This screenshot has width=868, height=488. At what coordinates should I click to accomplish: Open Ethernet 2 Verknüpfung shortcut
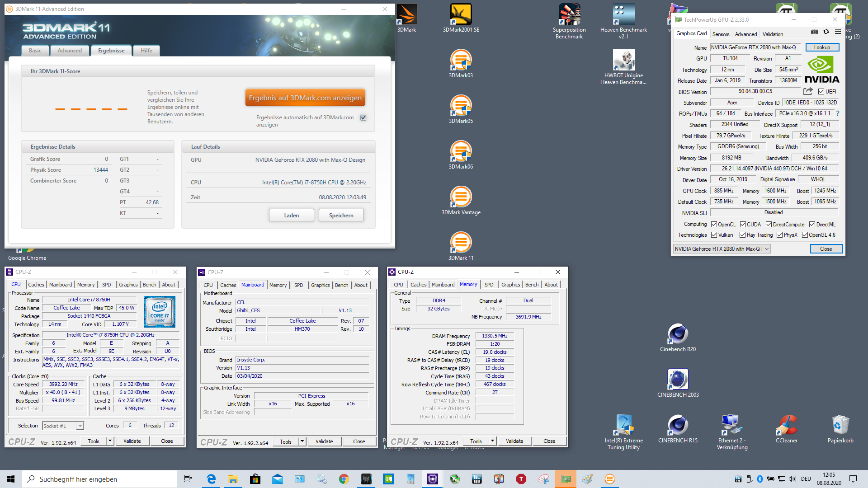click(732, 432)
